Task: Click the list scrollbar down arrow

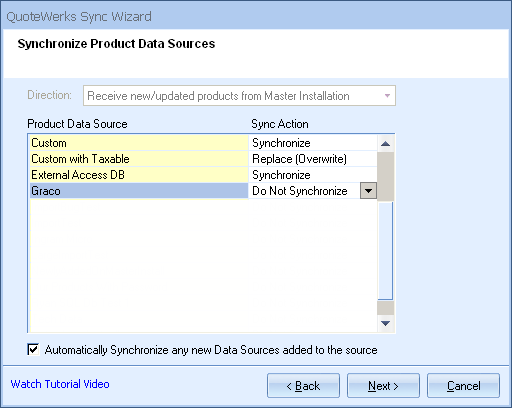Action: [x=386, y=323]
